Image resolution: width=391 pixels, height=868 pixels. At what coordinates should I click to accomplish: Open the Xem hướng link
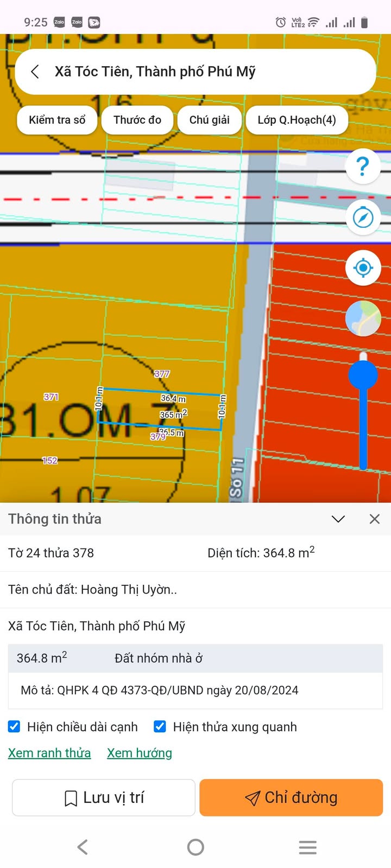(x=140, y=753)
